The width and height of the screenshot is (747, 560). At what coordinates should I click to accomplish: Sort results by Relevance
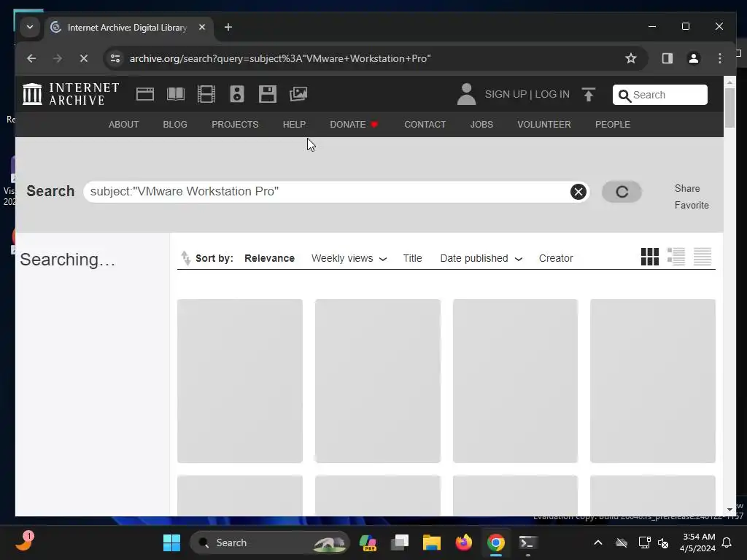[x=269, y=258]
